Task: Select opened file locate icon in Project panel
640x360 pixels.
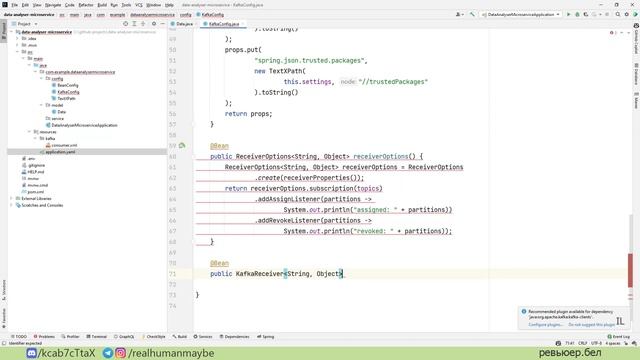Action: coord(125,24)
